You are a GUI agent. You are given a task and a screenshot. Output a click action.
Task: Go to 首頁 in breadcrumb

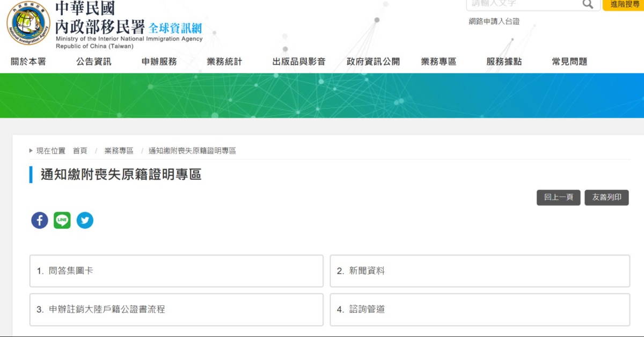[x=80, y=151]
